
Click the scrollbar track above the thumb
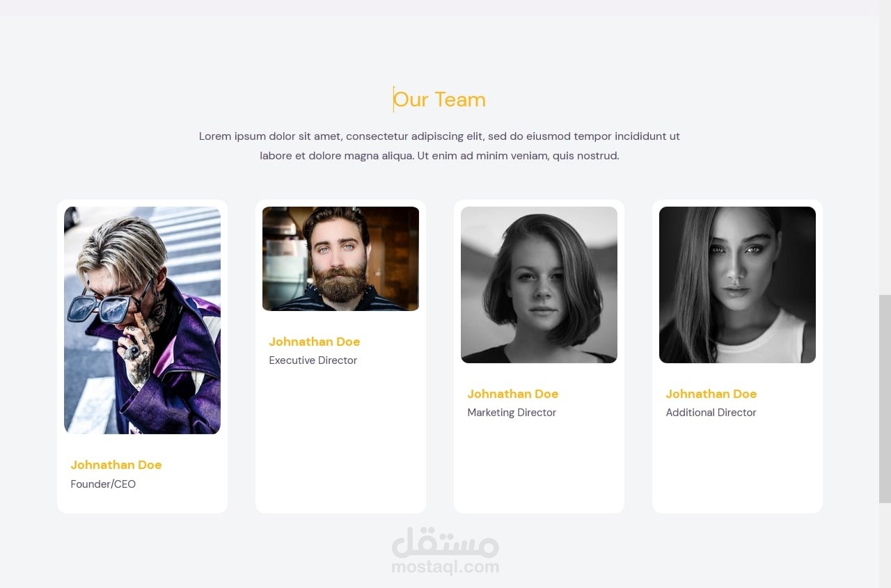pyautogui.click(x=885, y=153)
